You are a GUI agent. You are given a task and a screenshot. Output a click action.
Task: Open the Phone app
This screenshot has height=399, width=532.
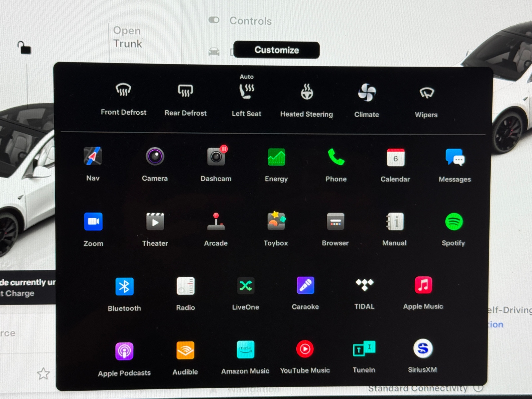pos(336,165)
